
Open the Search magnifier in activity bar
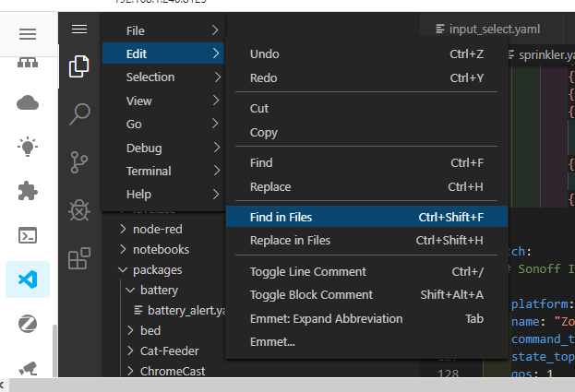click(80, 114)
